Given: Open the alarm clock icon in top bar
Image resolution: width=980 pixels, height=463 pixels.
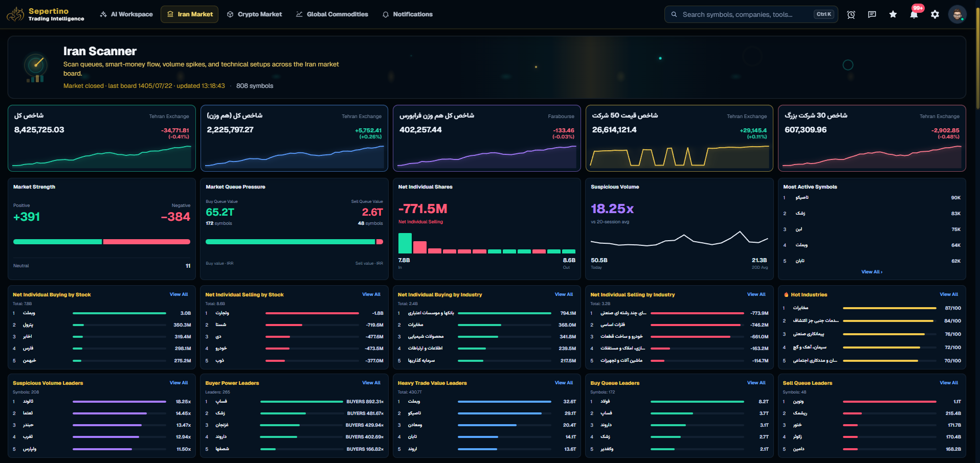Looking at the screenshot, I should point(851,14).
